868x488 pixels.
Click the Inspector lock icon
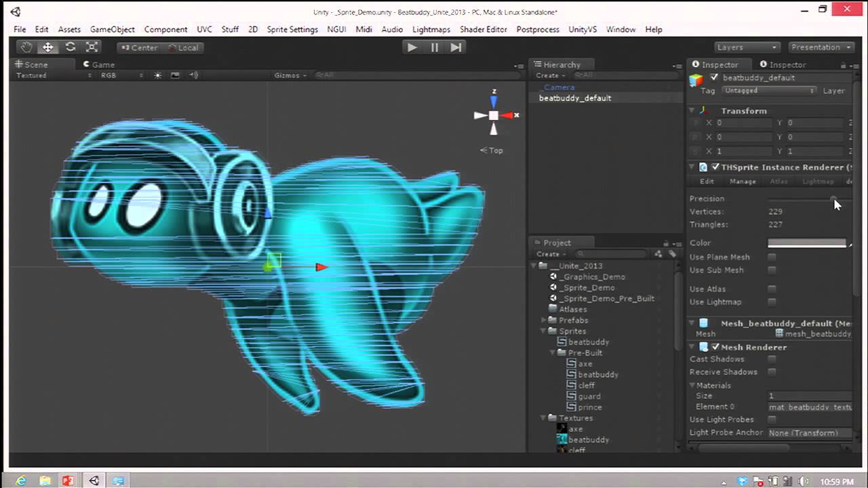tap(843, 65)
